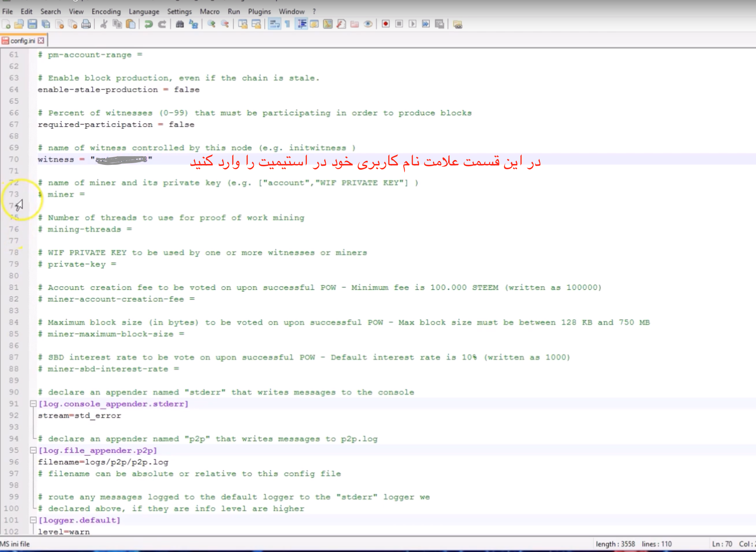The width and height of the screenshot is (756, 552).
Task: Create a new document from the toolbar
Action: click(x=6, y=24)
